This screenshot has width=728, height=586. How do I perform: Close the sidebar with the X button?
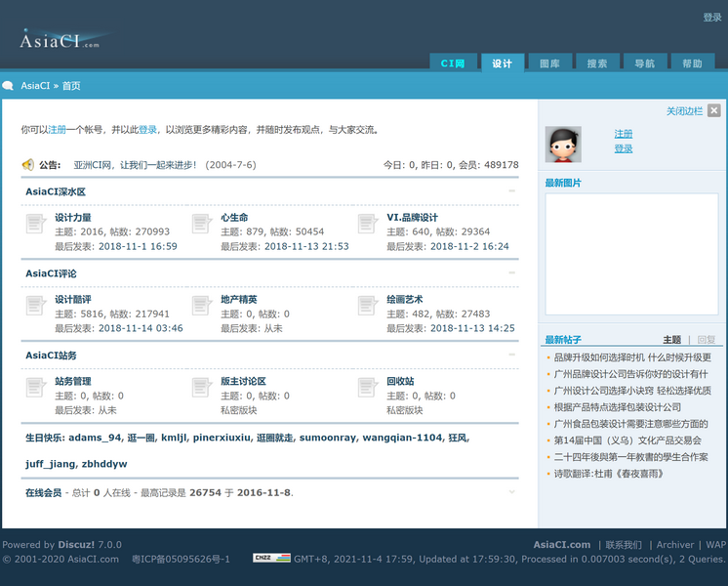[x=714, y=111]
